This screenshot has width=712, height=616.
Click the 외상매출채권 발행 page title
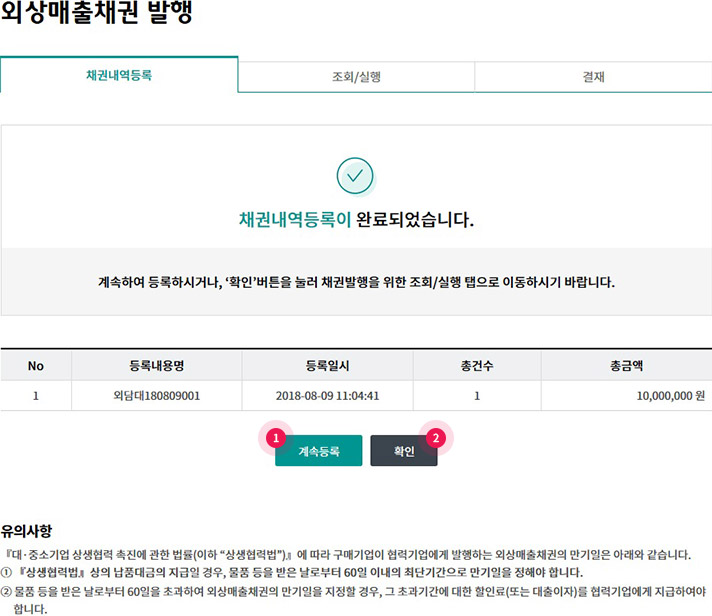tap(97, 15)
